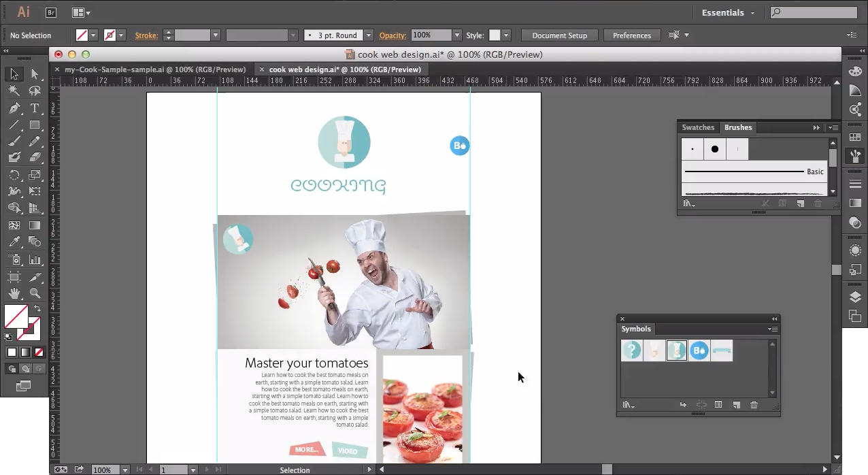
Task: Switch to the Swatches panel tab
Action: (x=698, y=127)
